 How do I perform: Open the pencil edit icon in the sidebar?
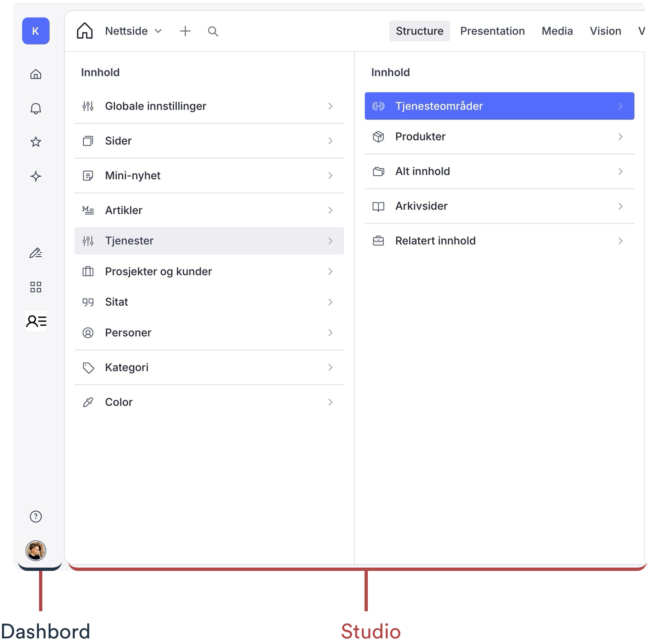click(x=36, y=253)
